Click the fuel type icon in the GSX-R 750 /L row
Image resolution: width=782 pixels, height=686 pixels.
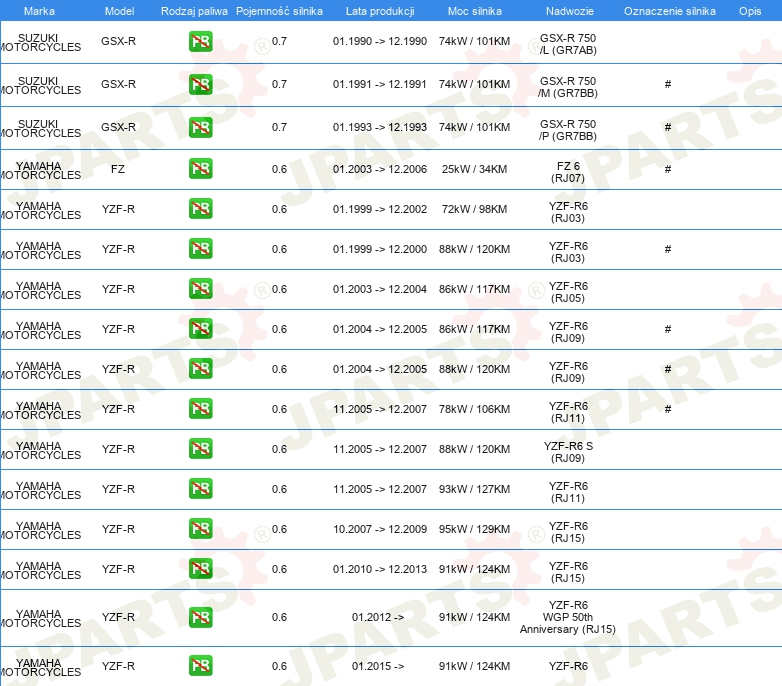(200, 42)
